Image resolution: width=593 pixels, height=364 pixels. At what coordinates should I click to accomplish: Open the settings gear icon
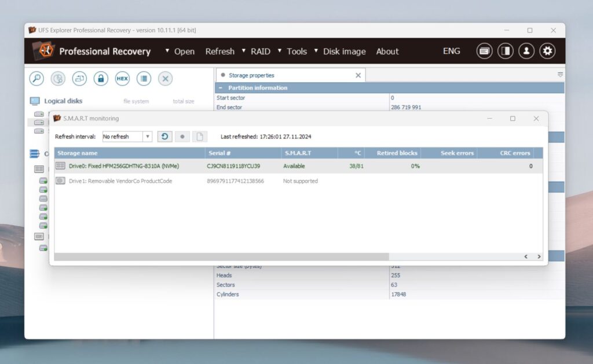click(x=547, y=51)
